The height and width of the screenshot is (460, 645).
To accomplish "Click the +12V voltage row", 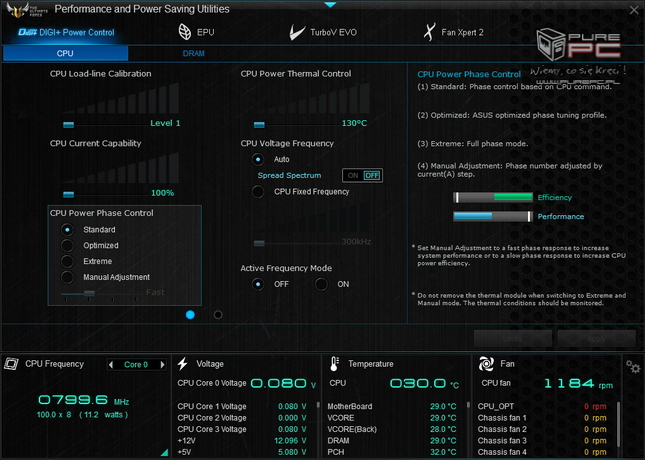I will pyautogui.click(x=242, y=441).
